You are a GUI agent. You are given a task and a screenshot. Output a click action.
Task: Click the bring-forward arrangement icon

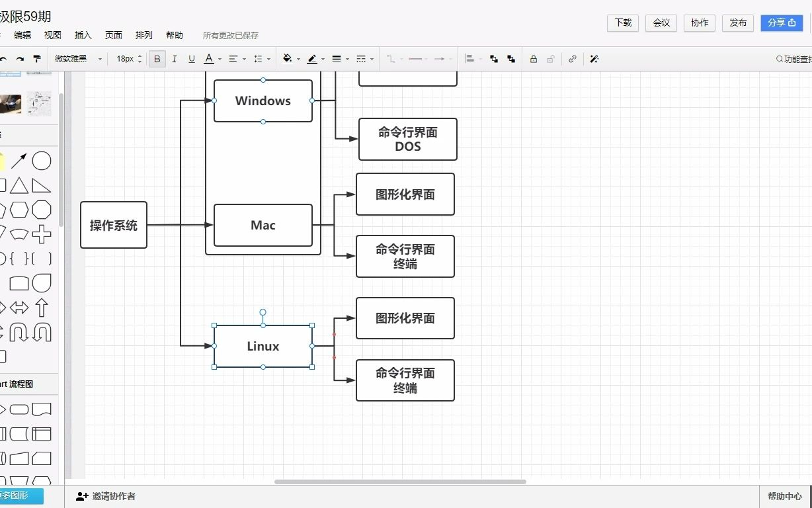pyautogui.click(x=493, y=59)
